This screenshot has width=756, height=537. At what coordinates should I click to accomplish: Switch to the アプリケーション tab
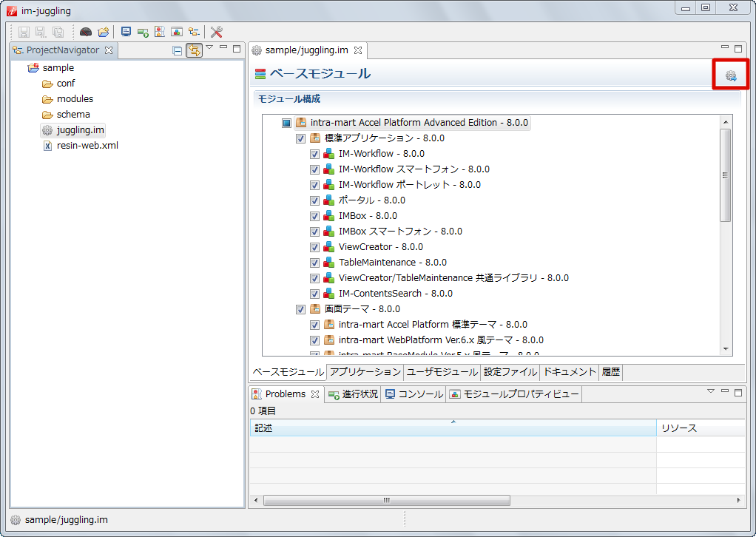coord(365,372)
